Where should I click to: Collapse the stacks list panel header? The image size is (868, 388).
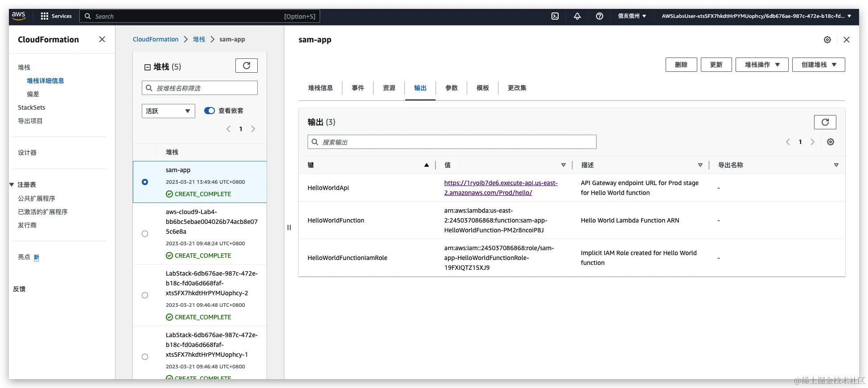point(148,67)
